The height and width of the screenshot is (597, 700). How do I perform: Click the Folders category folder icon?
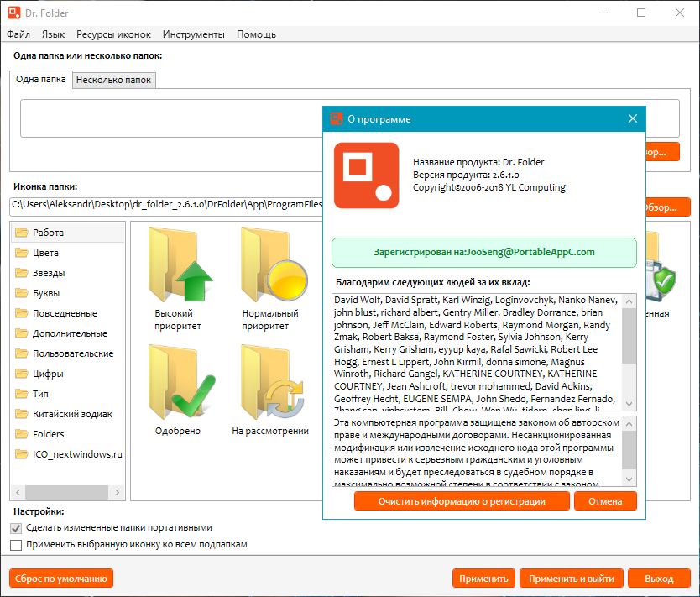click(x=22, y=434)
